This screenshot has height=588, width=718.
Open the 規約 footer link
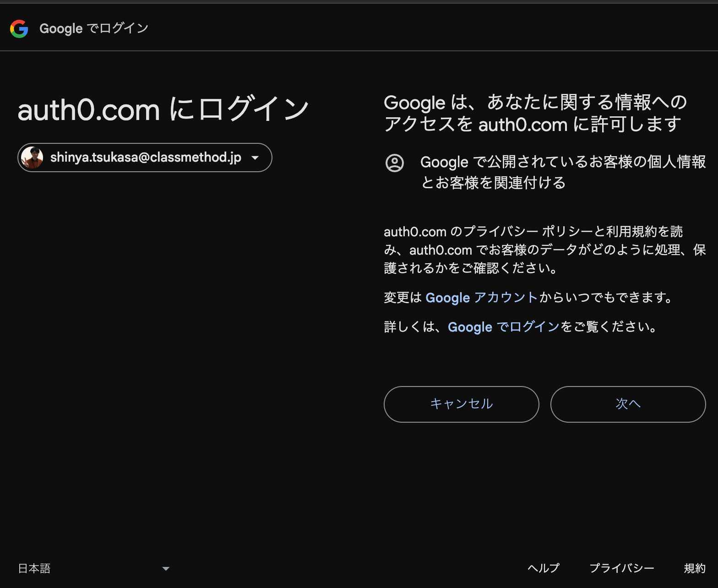click(695, 568)
